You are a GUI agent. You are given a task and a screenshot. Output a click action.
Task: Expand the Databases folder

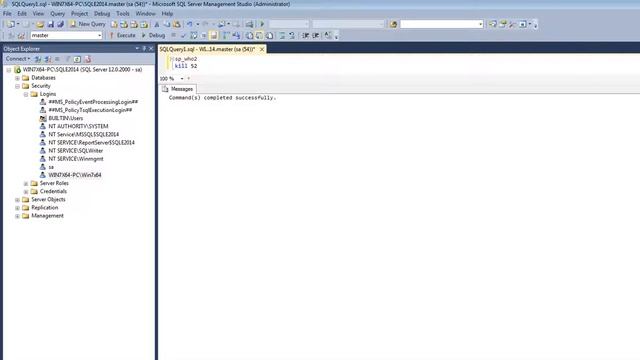click(17, 78)
